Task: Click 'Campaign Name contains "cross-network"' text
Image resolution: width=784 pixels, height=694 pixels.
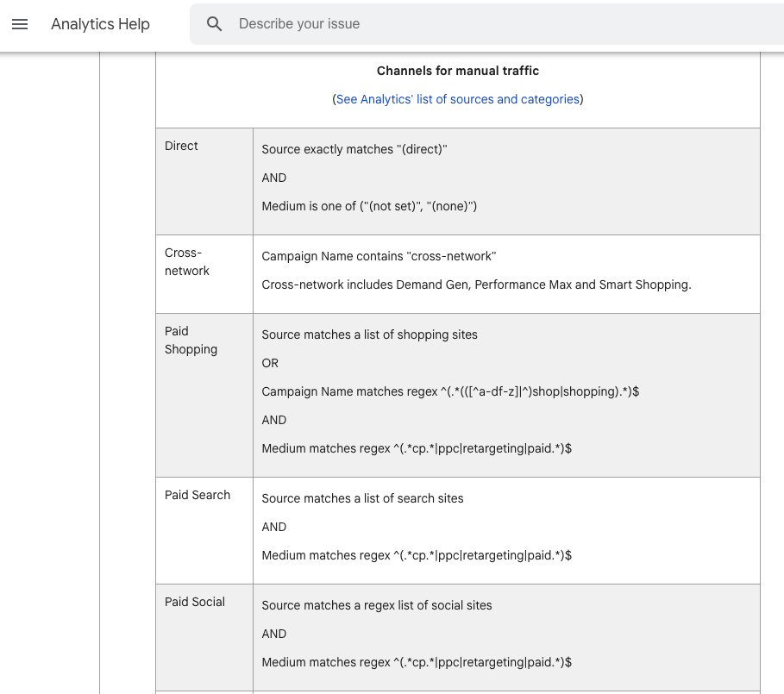Action: [x=379, y=256]
